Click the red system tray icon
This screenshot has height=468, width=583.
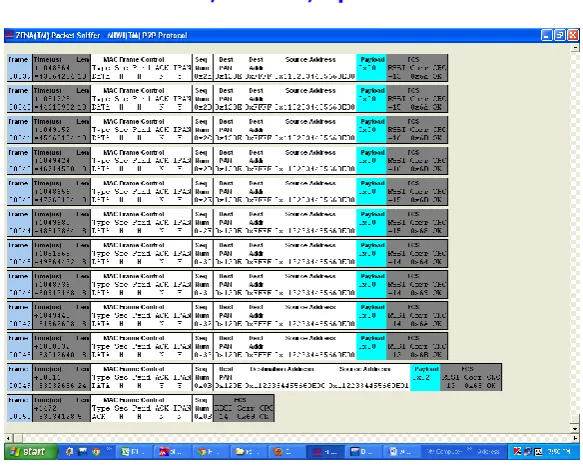coord(517,452)
